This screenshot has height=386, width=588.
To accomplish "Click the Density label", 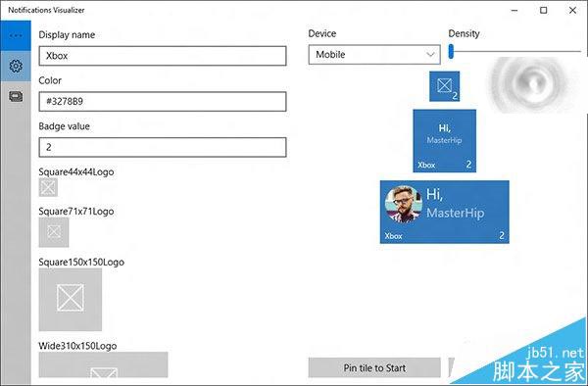I will tap(464, 33).
